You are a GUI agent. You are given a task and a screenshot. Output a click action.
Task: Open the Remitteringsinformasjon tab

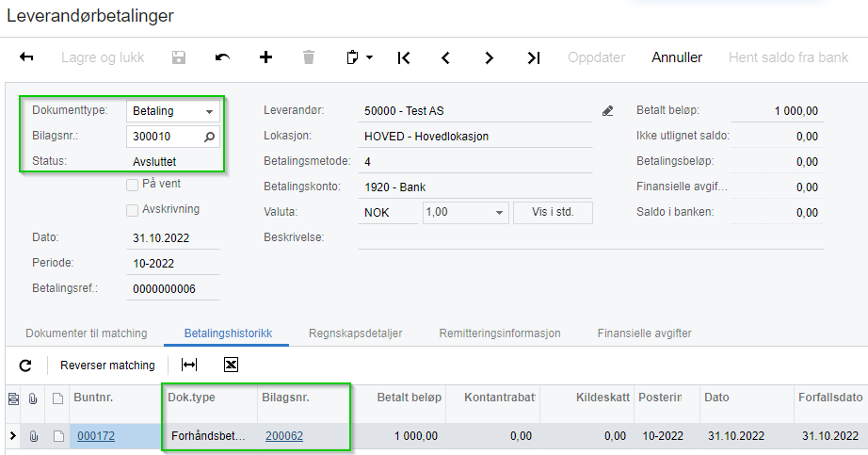point(500,333)
